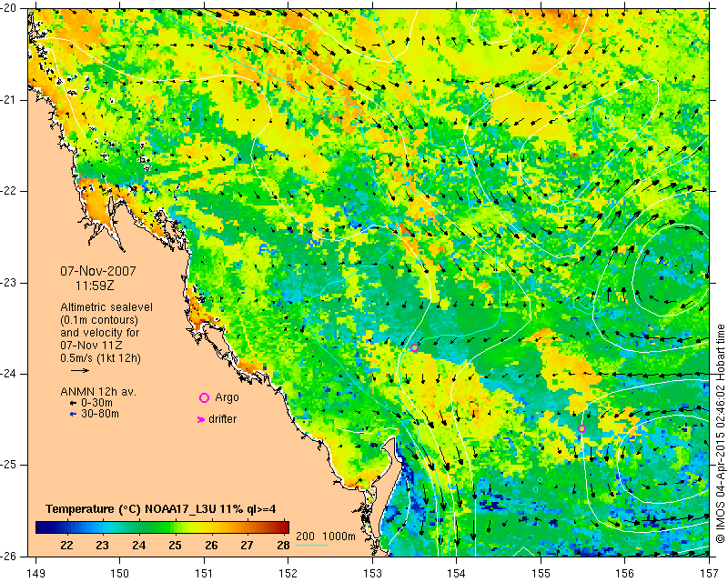Click the "07-Nov 11Z" text

91,346
